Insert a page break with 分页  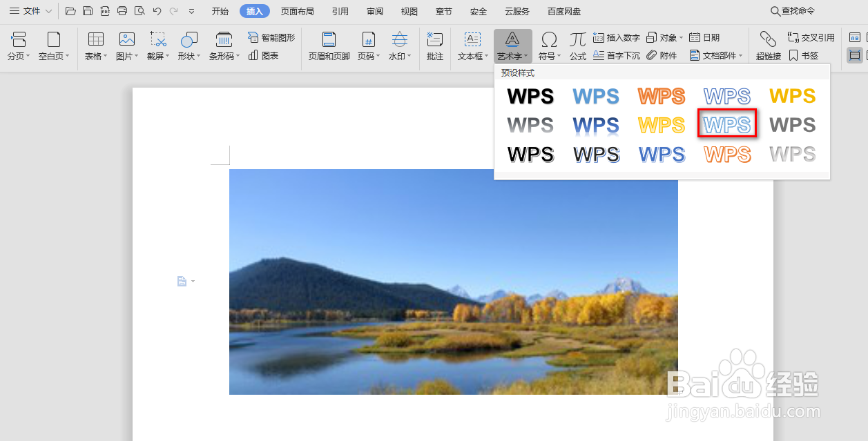coord(19,46)
